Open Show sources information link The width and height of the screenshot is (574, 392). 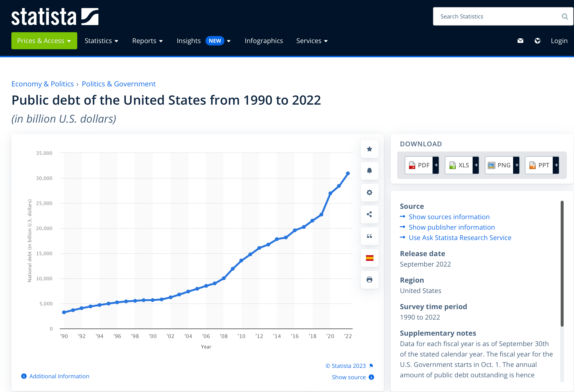click(x=449, y=217)
